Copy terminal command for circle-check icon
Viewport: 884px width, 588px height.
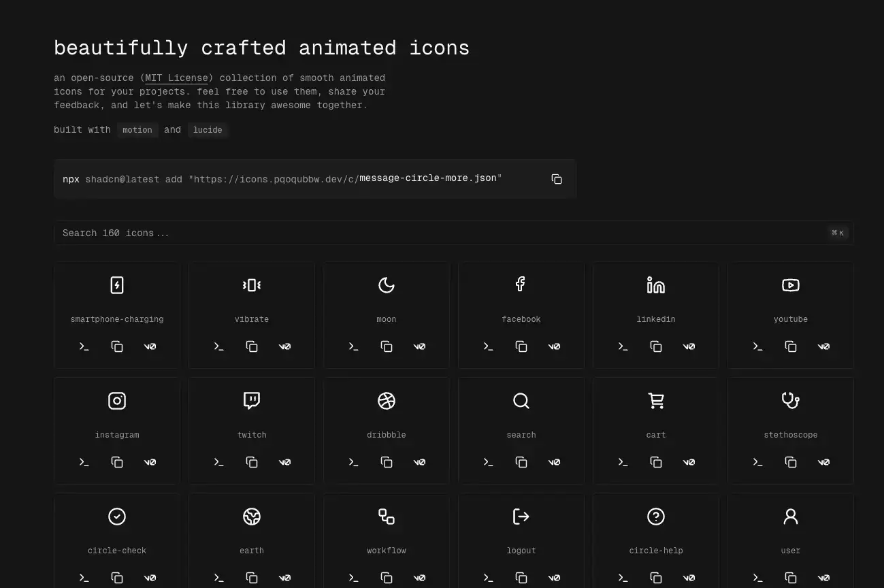(x=84, y=578)
